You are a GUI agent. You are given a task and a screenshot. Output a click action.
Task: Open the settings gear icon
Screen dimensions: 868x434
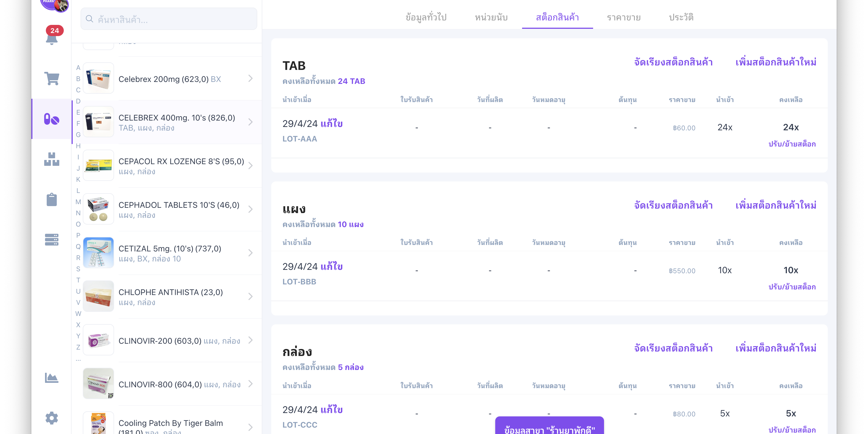(51, 418)
